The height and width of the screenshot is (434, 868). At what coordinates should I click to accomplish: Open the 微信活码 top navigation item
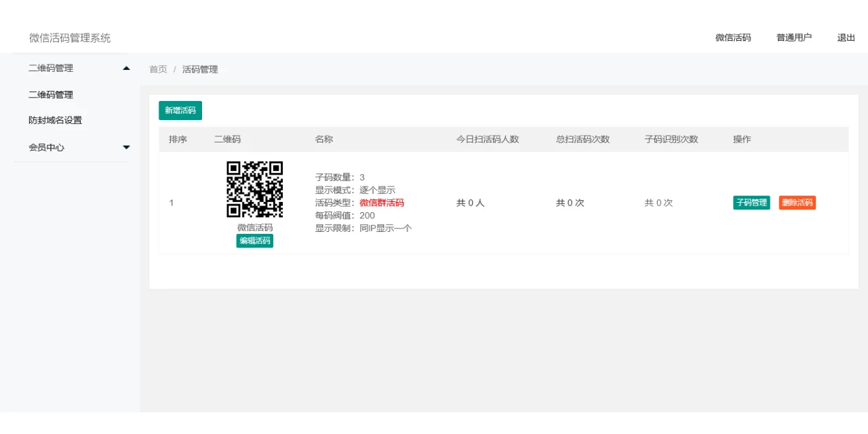point(732,38)
